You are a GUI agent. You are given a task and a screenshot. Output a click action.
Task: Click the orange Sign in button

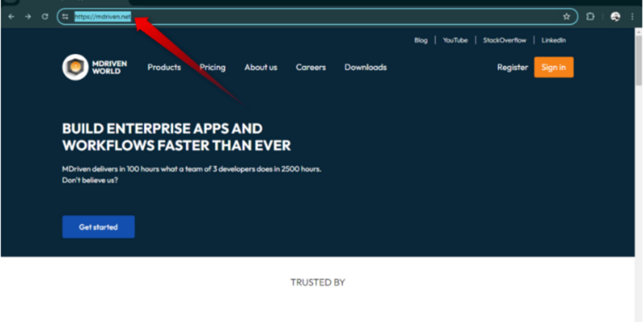554,67
